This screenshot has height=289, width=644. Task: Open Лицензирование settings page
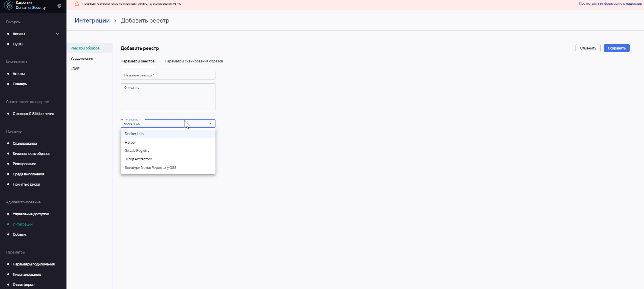point(27,274)
